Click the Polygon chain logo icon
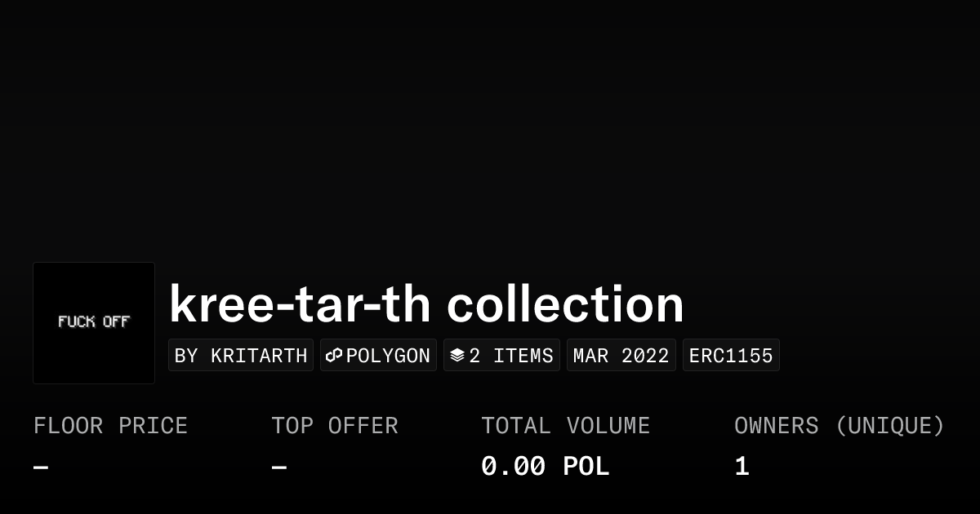 pyautogui.click(x=334, y=356)
